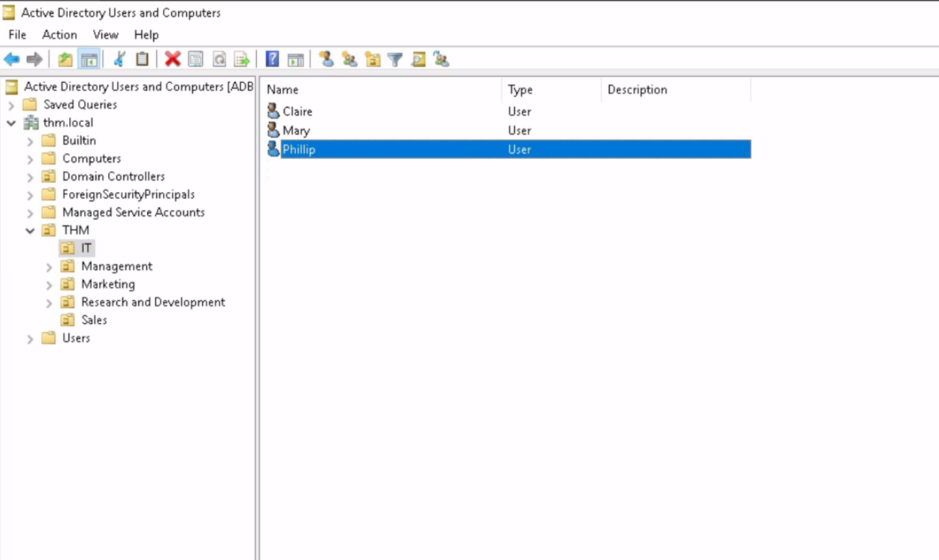Open the File menu

coord(17,34)
